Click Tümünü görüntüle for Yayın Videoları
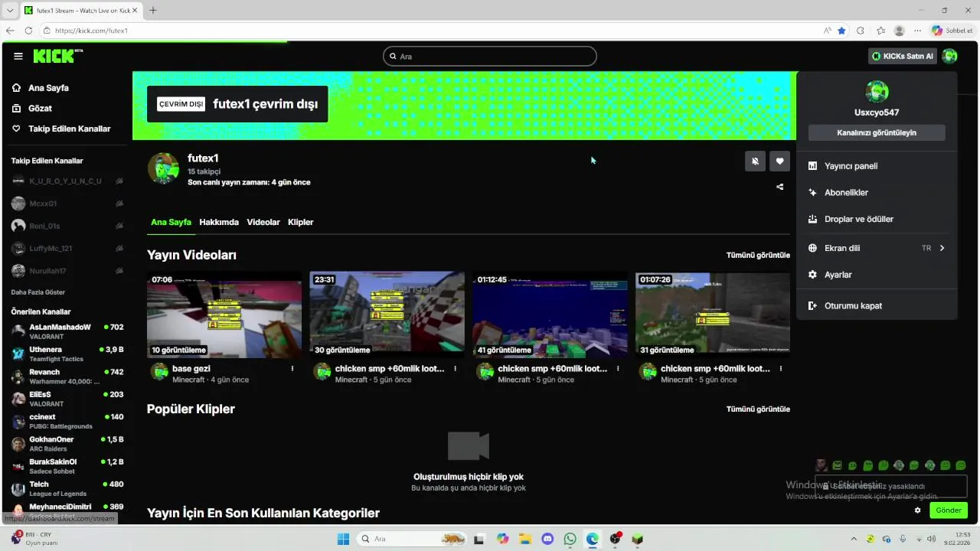Screen dimensions: 980x551 758,255
